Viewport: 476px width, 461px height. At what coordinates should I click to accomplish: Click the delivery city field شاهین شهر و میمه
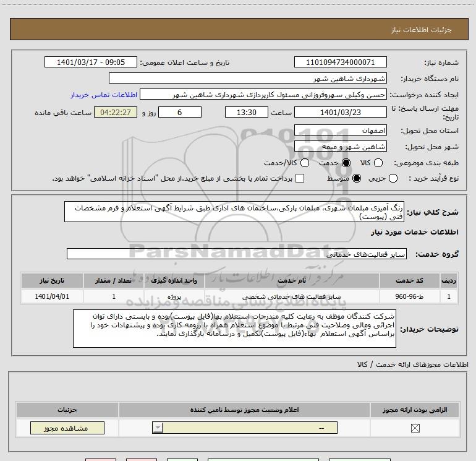340,147
